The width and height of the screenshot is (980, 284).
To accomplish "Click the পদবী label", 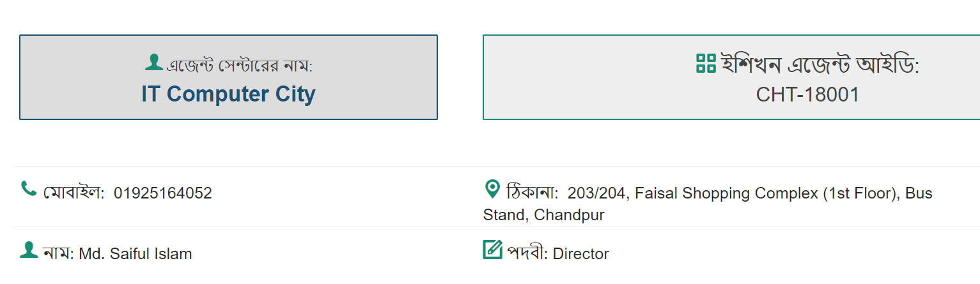I will tap(527, 253).
